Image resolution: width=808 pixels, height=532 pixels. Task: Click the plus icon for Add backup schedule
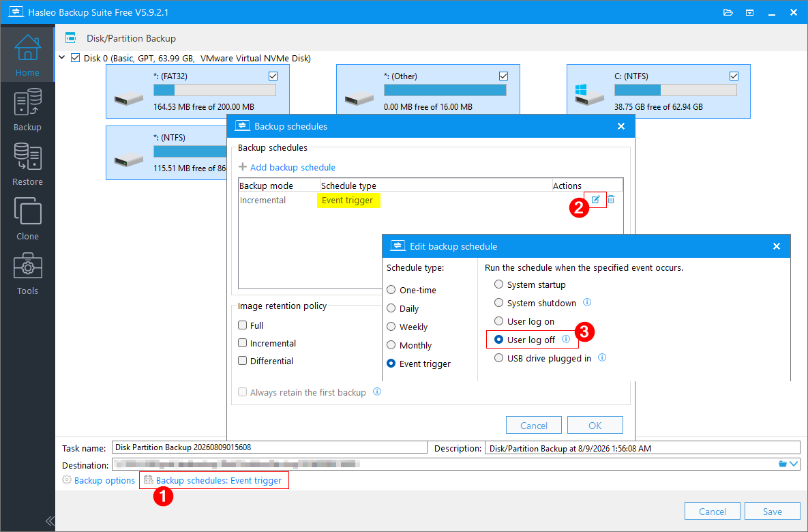point(243,167)
